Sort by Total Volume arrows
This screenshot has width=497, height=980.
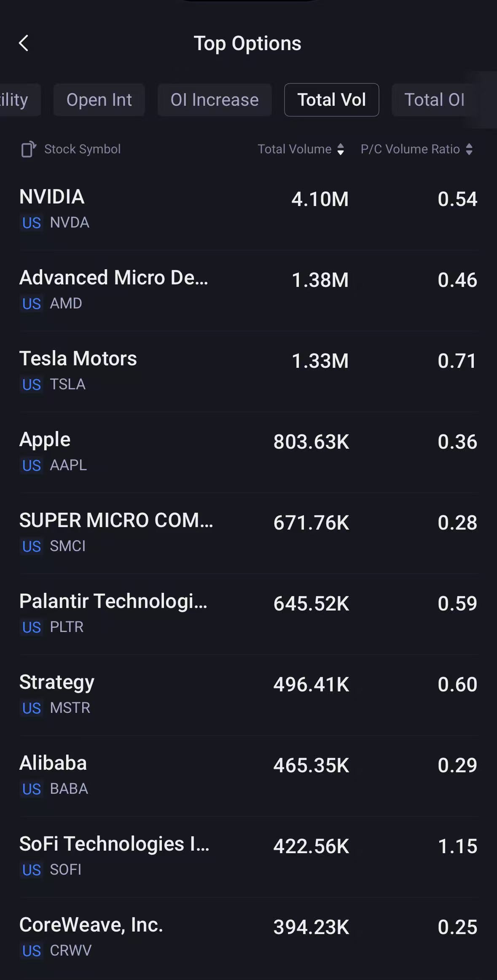coord(341,149)
